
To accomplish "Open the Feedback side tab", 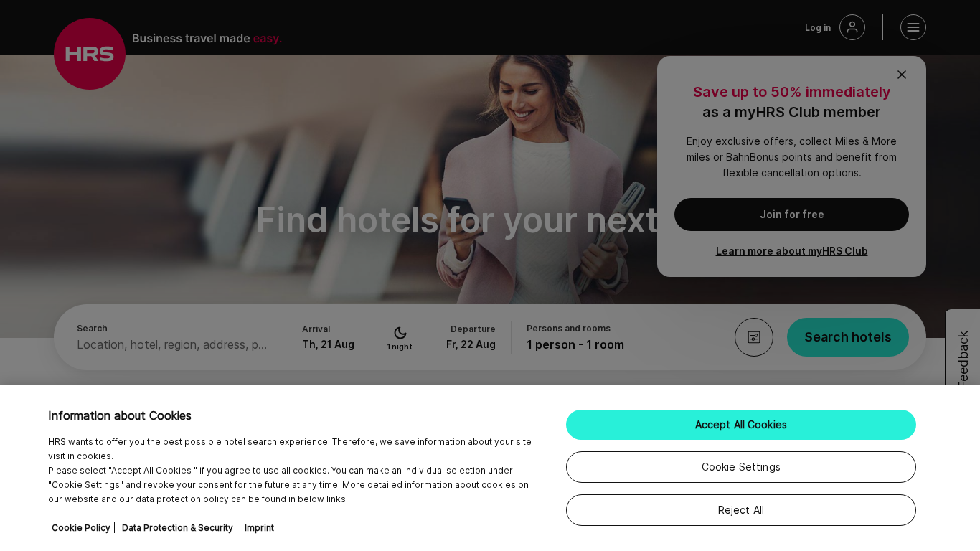I will (963, 349).
